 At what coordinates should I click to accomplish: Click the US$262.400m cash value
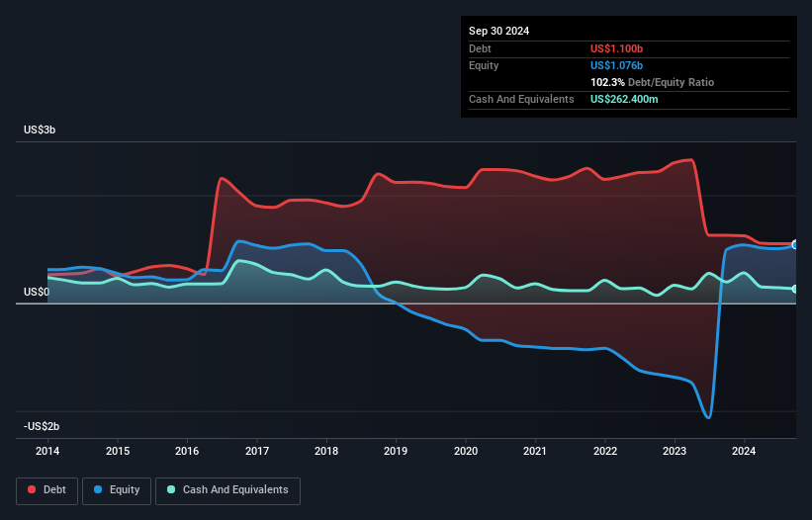[624, 99]
